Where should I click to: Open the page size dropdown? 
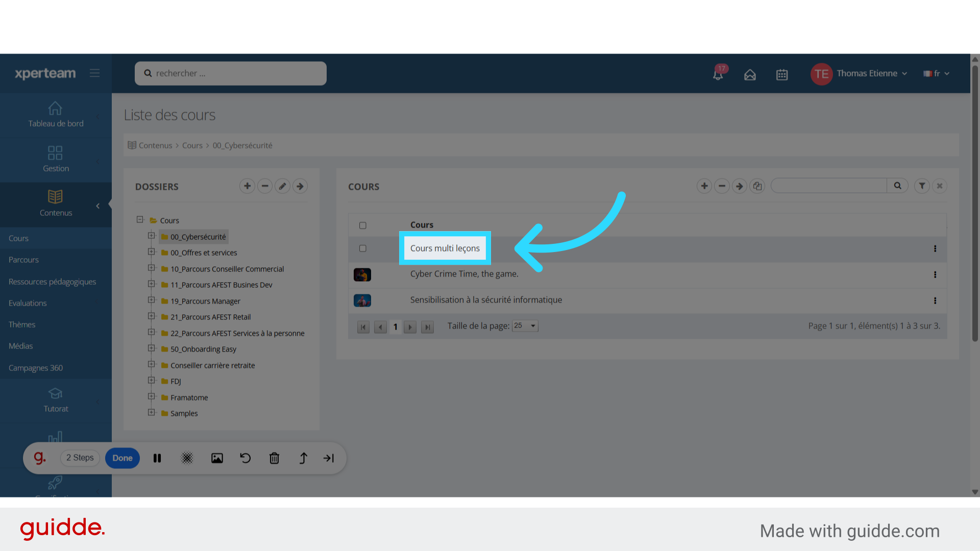[x=525, y=326]
